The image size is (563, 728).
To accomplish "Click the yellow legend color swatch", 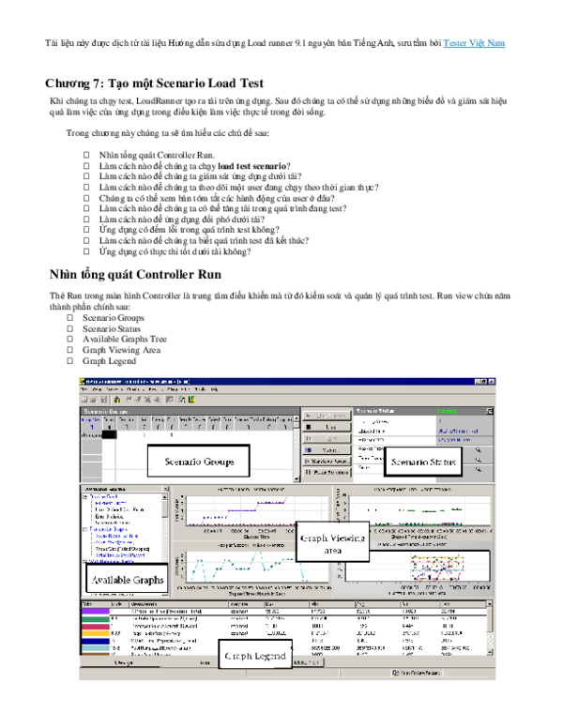I will point(95,633).
